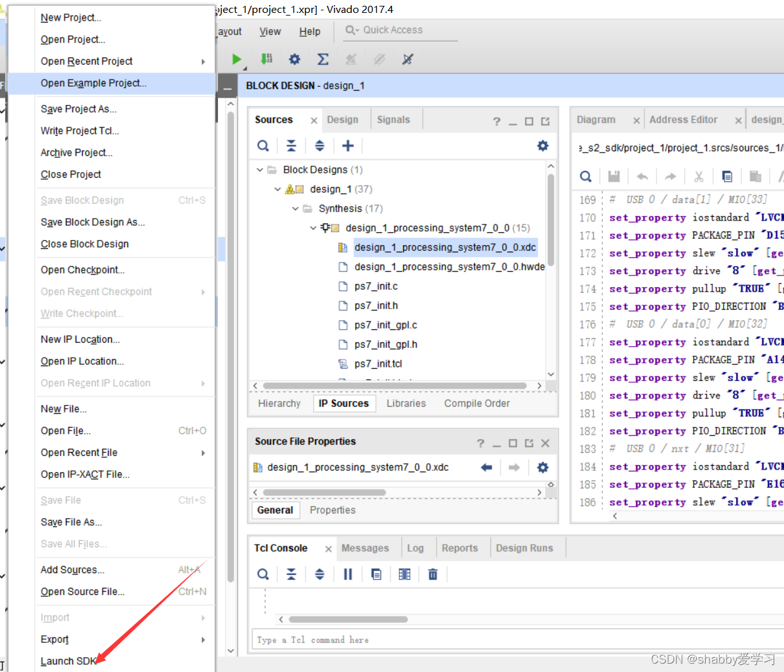784x672 pixels.
Task: Search in Sources panel using magnifier icon
Action: [263, 146]
